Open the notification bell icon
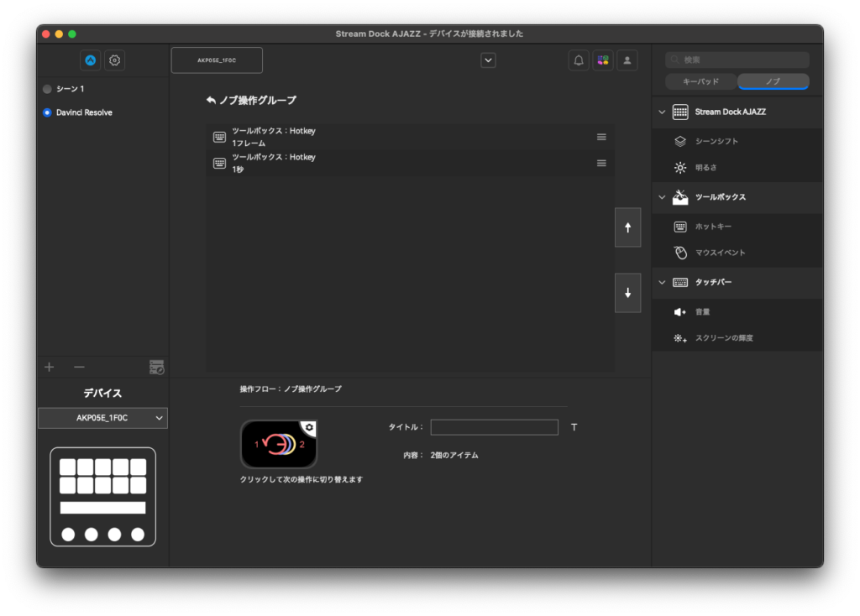 [x=578, y=60]
